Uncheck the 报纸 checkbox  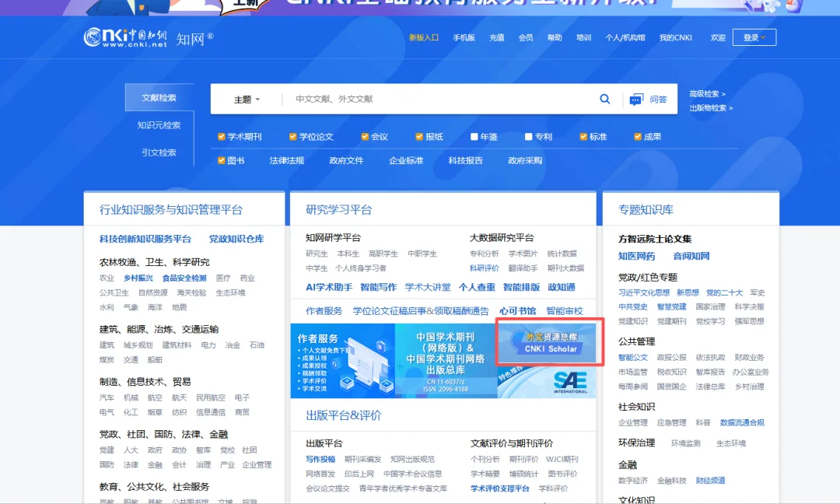tap(419, 137)
